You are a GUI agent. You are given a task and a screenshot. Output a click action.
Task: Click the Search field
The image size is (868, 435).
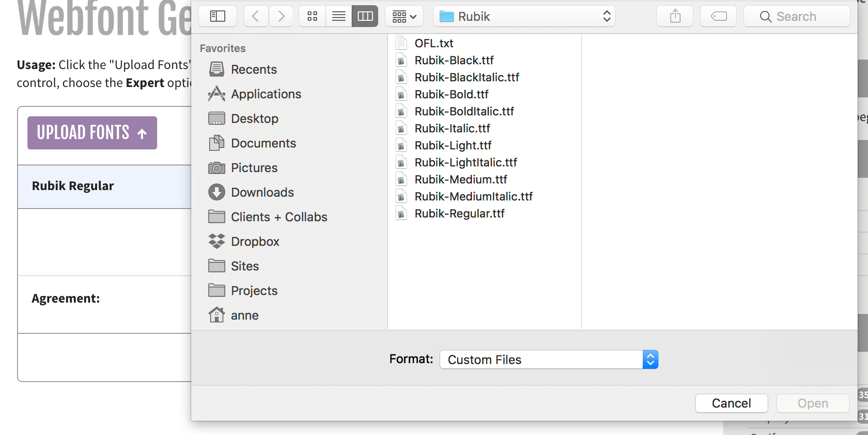[x=797, y=17]
